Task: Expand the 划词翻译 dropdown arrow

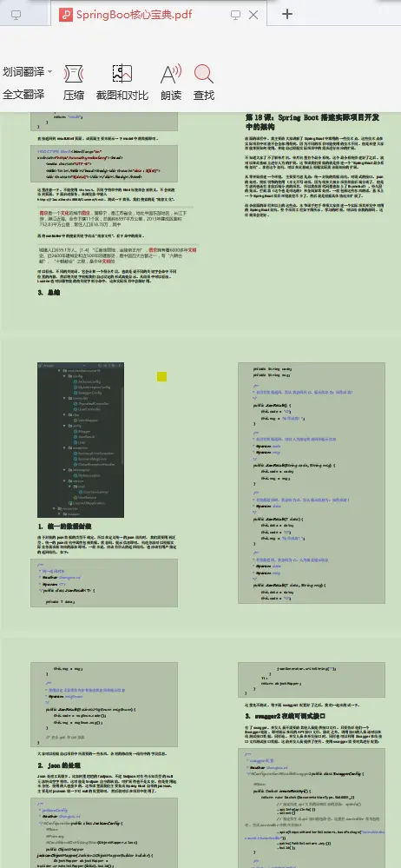Action: pos(50,71)
